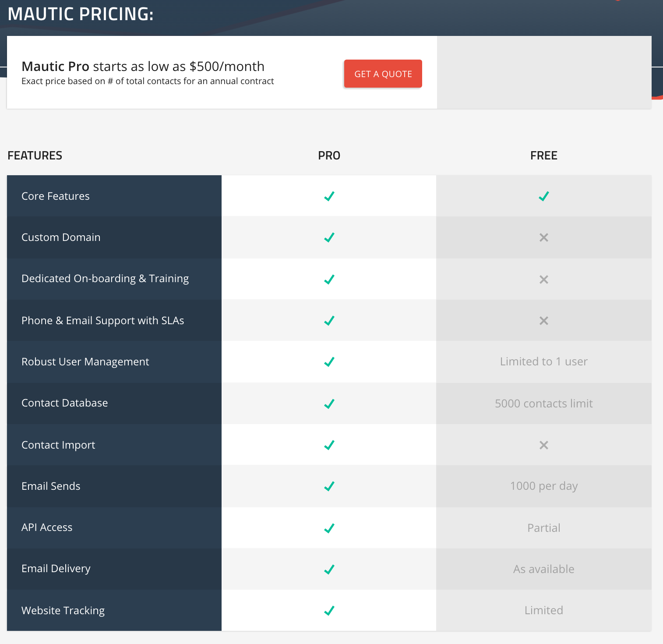Click Pro checkmark for API Access
This screenshot has height=644, width=663.
click(329, 528)
